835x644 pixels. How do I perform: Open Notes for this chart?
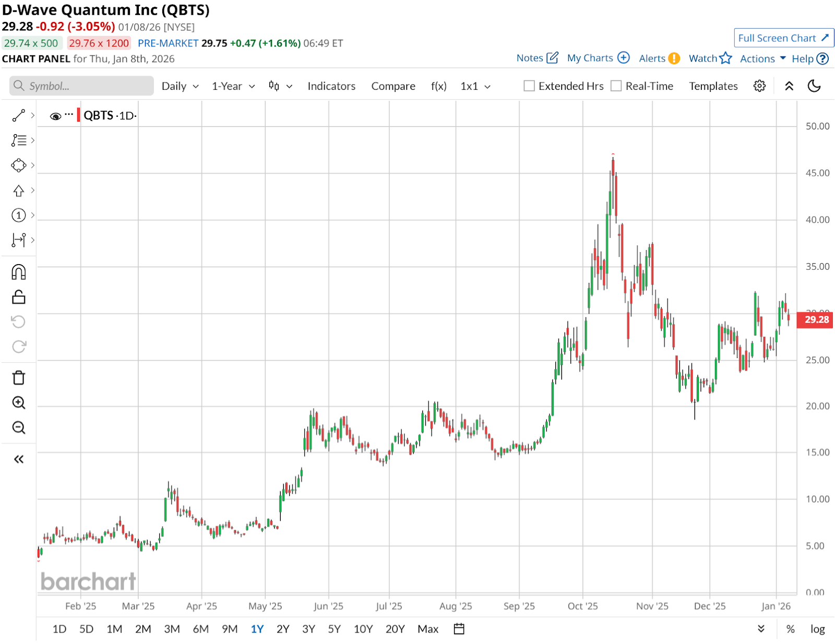(538, 58)
